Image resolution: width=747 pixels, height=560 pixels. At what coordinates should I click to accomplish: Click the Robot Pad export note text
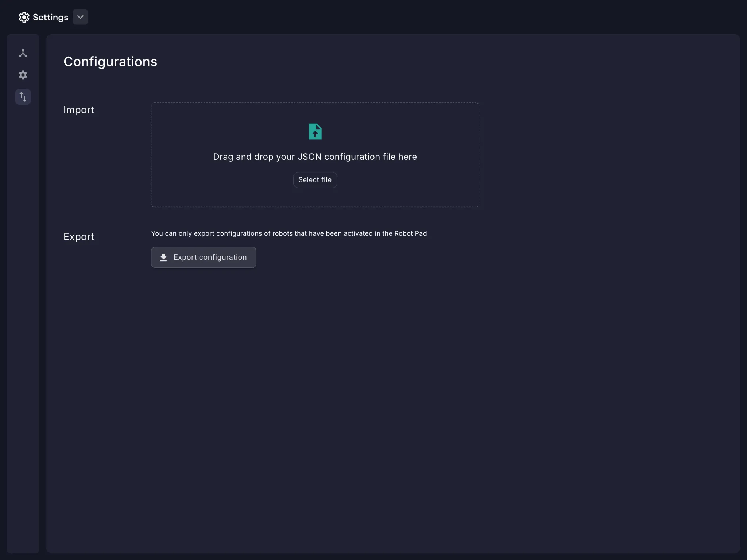pos(289,233)
